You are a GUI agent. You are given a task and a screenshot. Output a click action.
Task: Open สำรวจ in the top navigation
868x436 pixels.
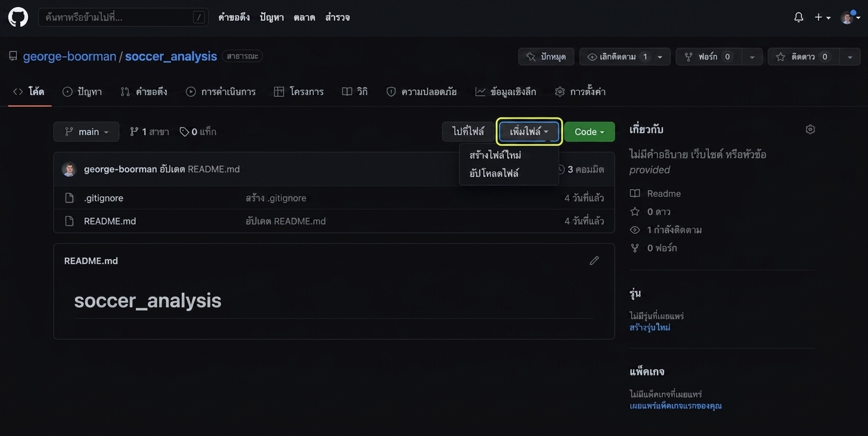[x=337, y=17]
